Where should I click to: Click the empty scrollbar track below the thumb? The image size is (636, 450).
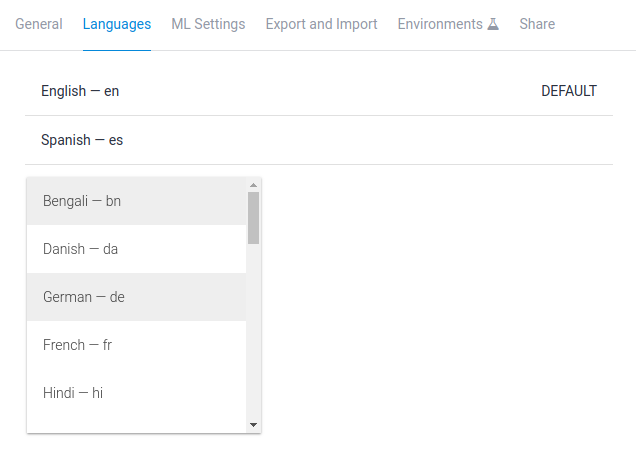(254, 330)
